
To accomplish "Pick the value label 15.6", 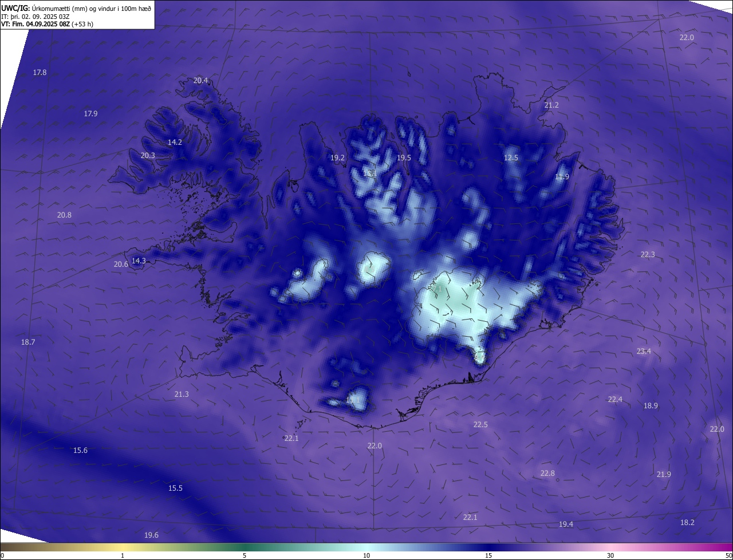I will click(x=81, y=451).
